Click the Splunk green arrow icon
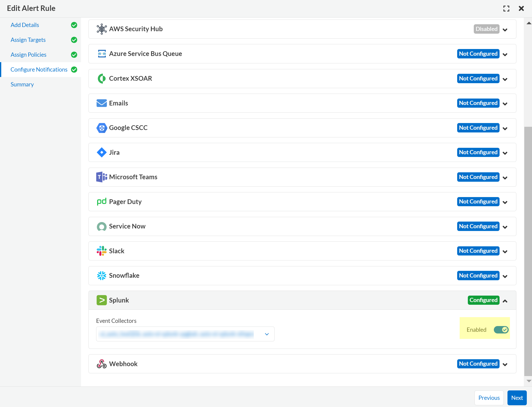This screenshot has height=407, width=532. pyautogui.click(x=102, y=300)
